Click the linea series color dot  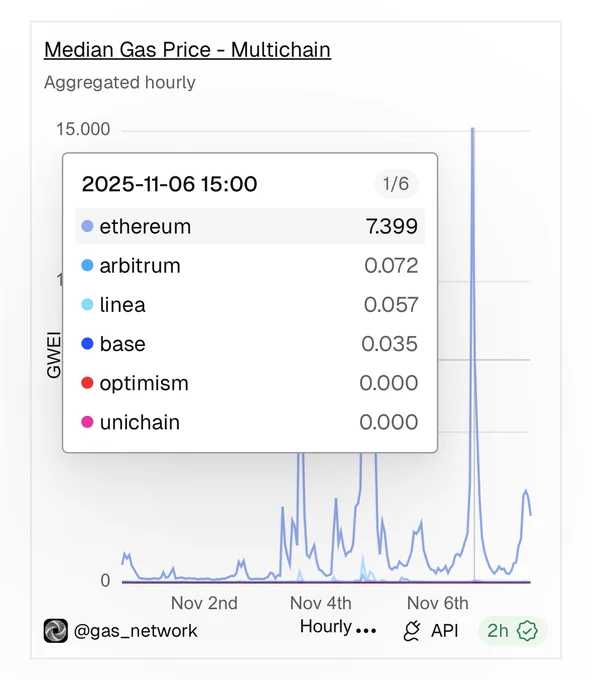(87, 304)
